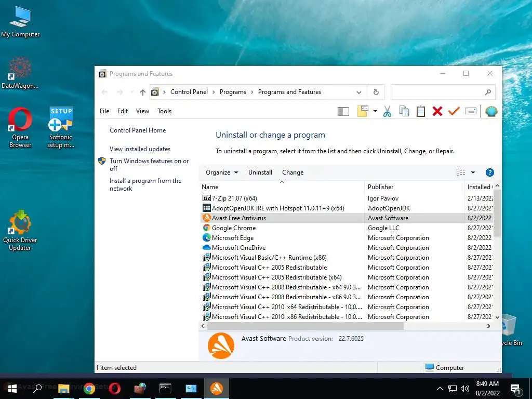The image size is (532, 399).
Task: Click the globe icon in the toolbar
Action: click(491, 111)
